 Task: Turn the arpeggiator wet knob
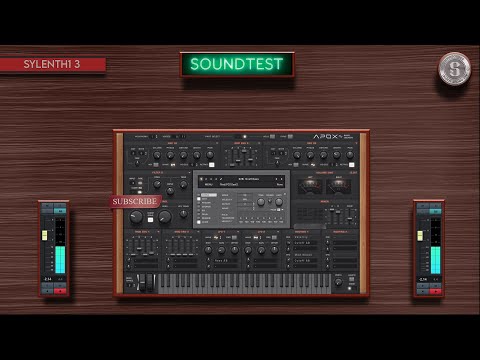pyautogui.click(x=279, y=202)
